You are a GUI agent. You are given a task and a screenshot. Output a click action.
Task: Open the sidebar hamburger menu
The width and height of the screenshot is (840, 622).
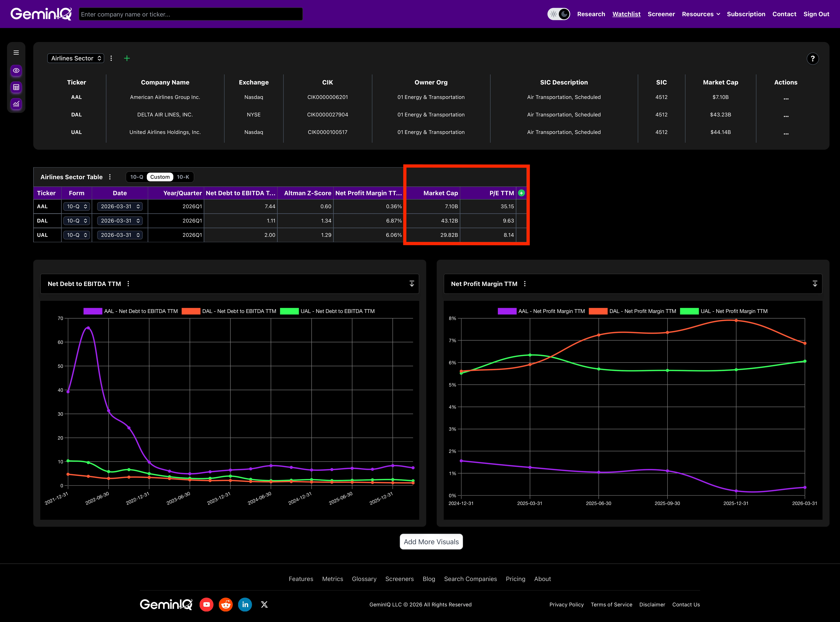[16, 53]
